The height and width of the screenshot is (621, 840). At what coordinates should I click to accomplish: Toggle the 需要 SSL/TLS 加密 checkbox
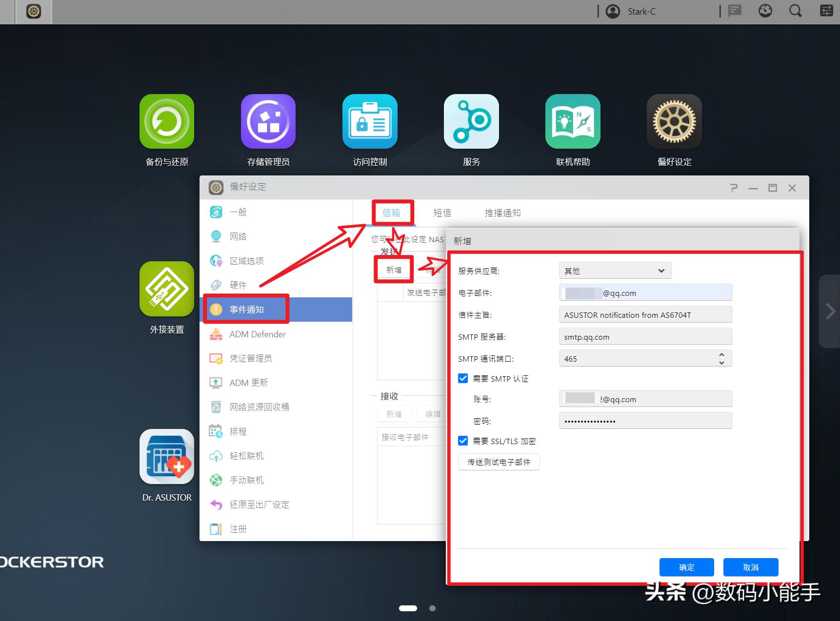point(463,441)
